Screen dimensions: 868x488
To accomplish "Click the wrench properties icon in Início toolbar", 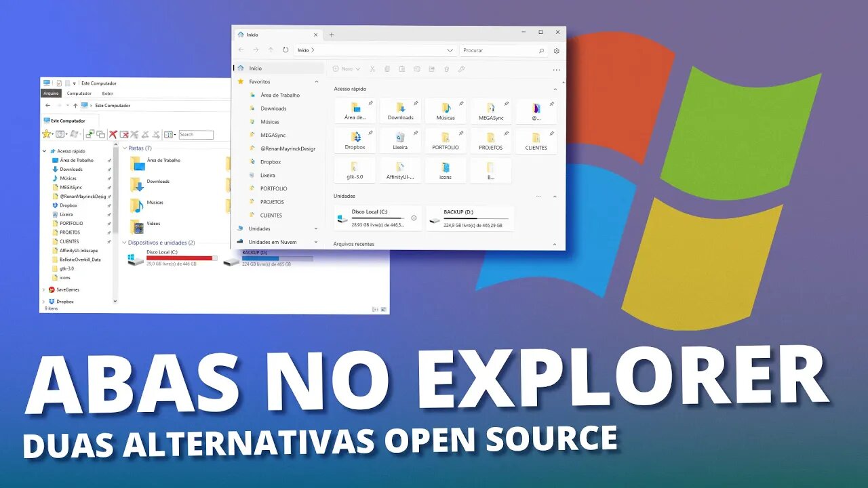I will point(461,69).
